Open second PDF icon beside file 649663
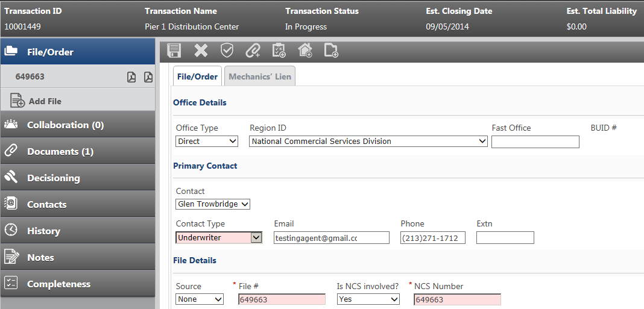The image size is (644, 309). [148, 76]
